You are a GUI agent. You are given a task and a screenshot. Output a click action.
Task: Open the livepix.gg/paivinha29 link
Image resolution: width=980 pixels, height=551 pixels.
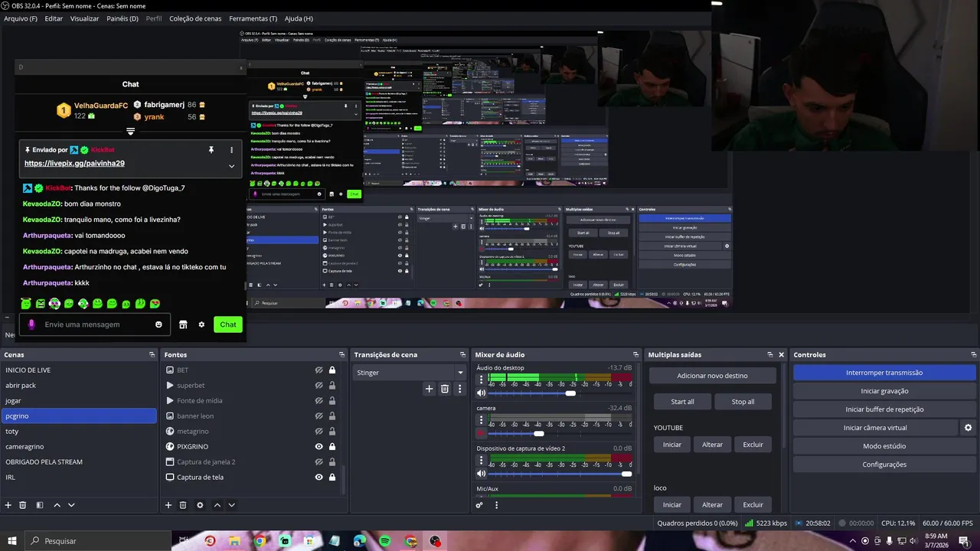tap(74, 164)
